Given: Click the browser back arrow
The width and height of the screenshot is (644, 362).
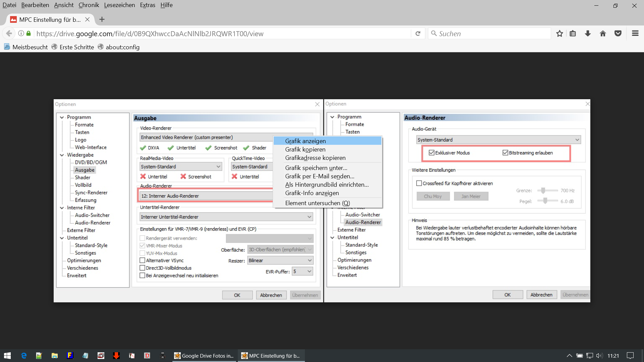Looking at the screenshot, I should tap(9, 34).
